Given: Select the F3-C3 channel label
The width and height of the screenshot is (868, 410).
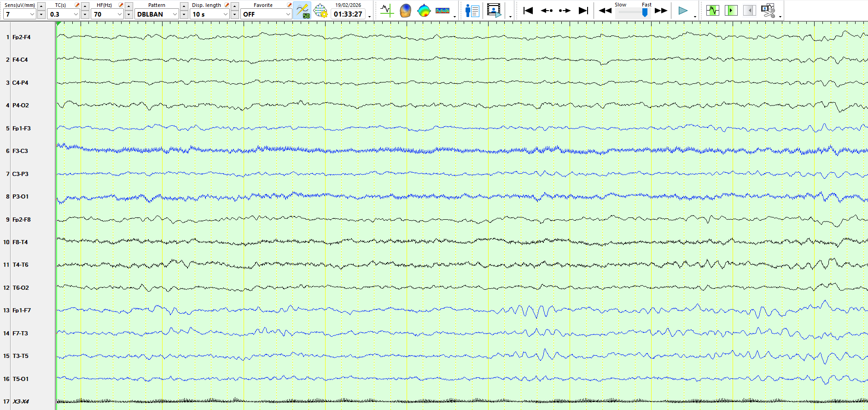Looking at the screenshot, I should 20,151.
